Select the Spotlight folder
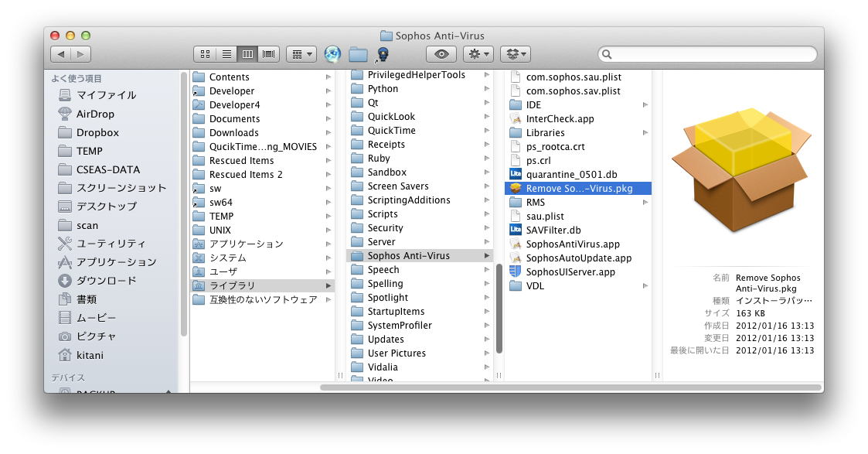The width and height of the screenshot is (868, 454). coord(420,297)
